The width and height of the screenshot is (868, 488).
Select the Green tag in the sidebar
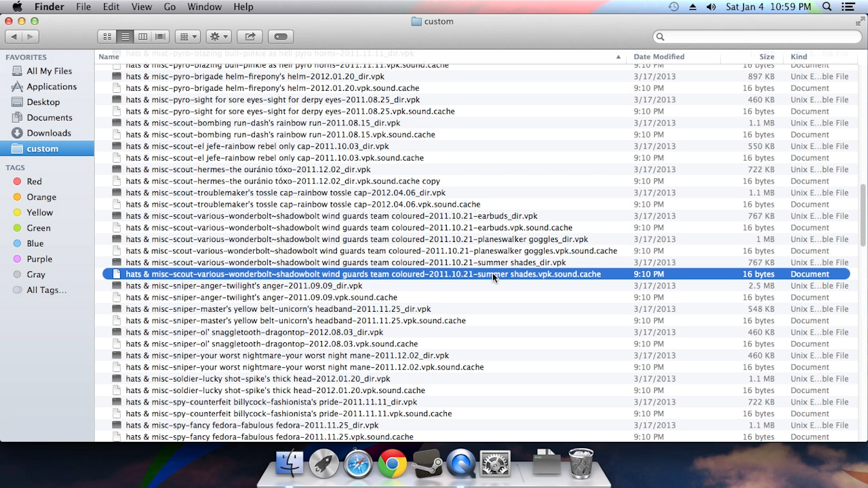click(x=39, y=228)
